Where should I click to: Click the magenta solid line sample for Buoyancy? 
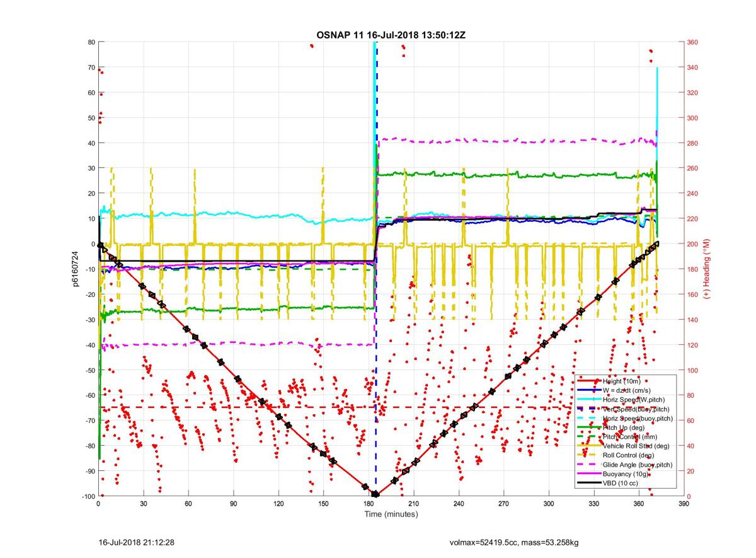tap(589, 474)
